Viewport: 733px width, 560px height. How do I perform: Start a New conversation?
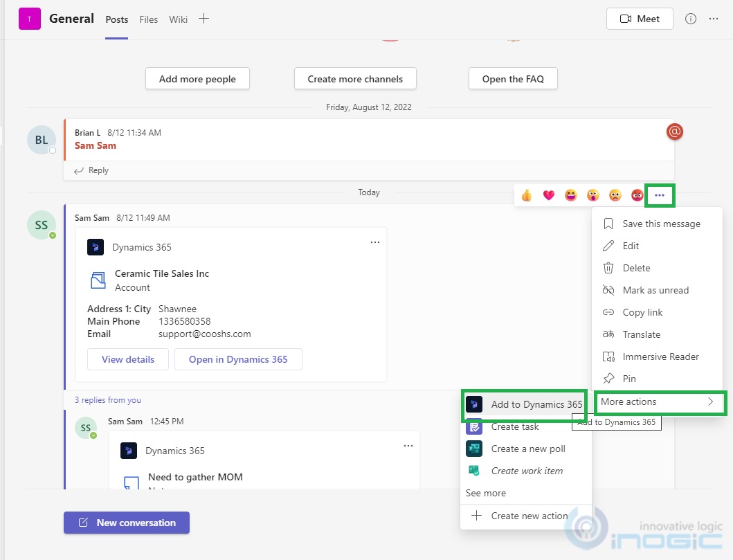pyautogui.click(x=127, y=523)
